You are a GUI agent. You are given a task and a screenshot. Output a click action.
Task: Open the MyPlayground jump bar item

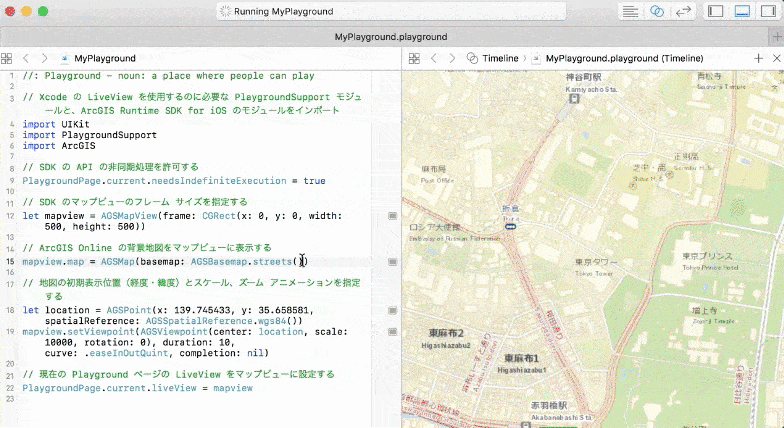(98, 58)
